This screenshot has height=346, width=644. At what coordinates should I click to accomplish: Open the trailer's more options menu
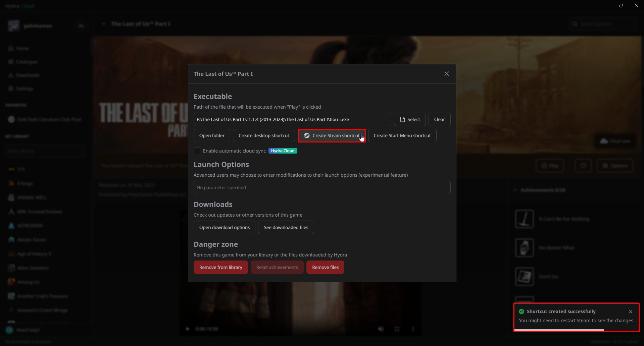413,329
